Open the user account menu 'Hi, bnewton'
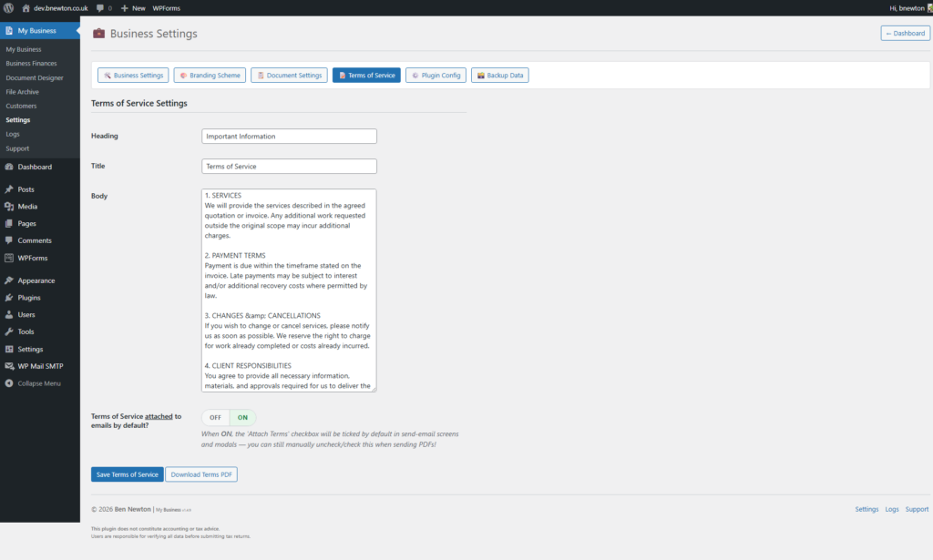The width and height of the screenshot is (933, 560). pos(905,7)
